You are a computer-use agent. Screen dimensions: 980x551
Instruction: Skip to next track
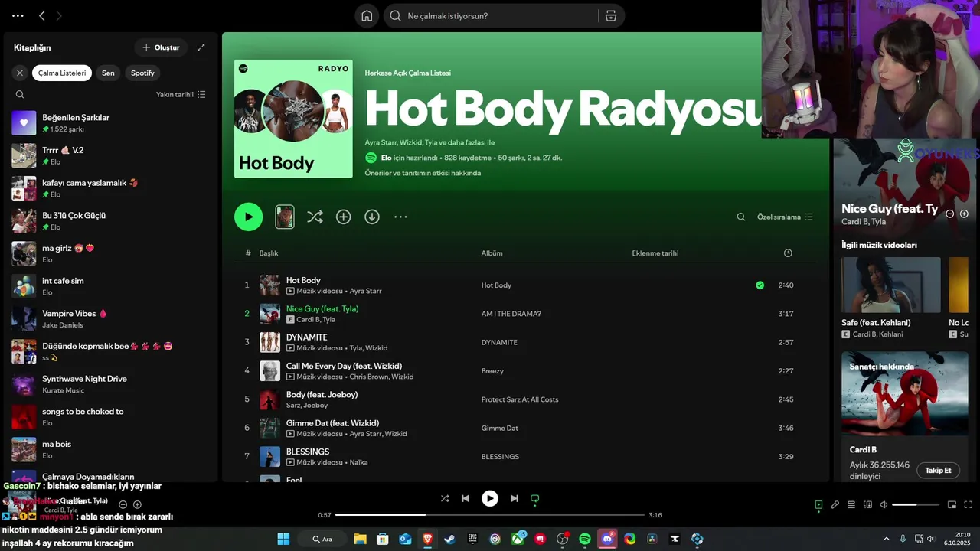(x=514, y=498)
